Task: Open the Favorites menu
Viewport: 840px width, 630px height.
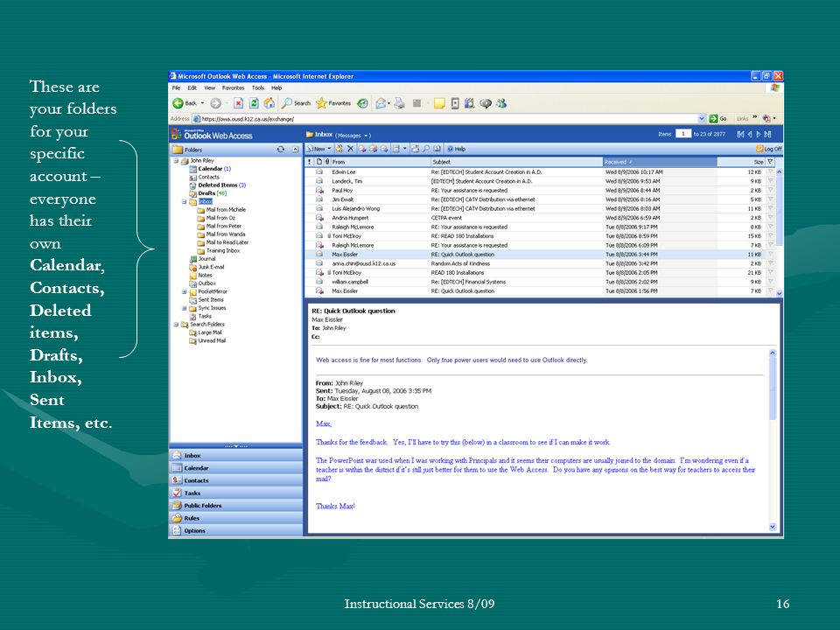Action: (233, 87)
